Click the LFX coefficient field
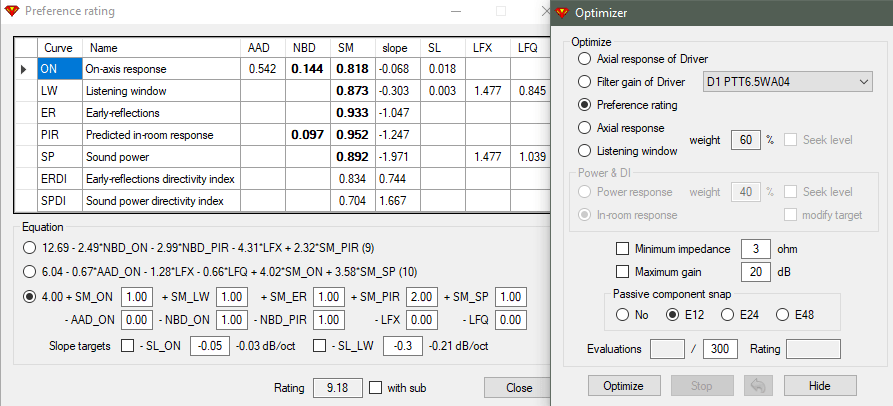This screenshot has height=406, width=893. [423, 320]
